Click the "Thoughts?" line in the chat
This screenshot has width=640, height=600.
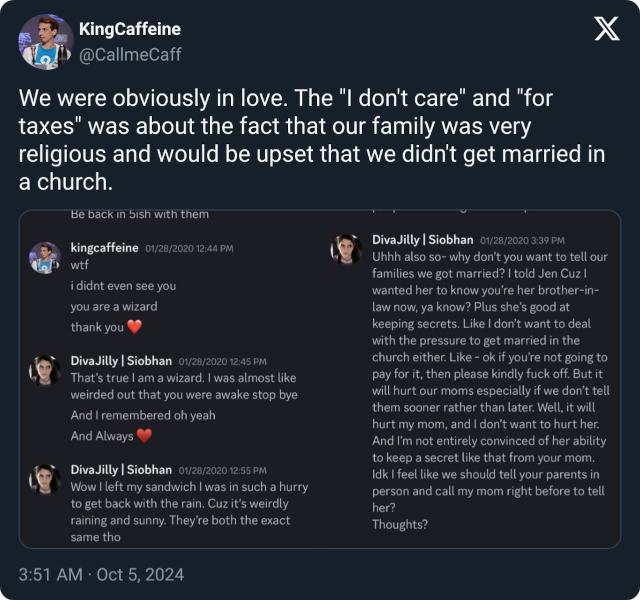coord(400,524)
